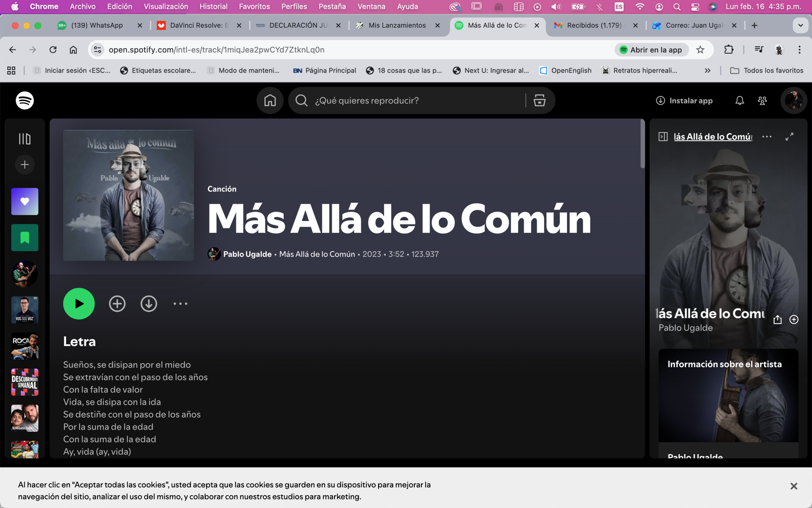Image resolution: width=812 pixels, height=508 pixels.
Task: Bookmark this page with the star
Action: (x=700, y=50)
